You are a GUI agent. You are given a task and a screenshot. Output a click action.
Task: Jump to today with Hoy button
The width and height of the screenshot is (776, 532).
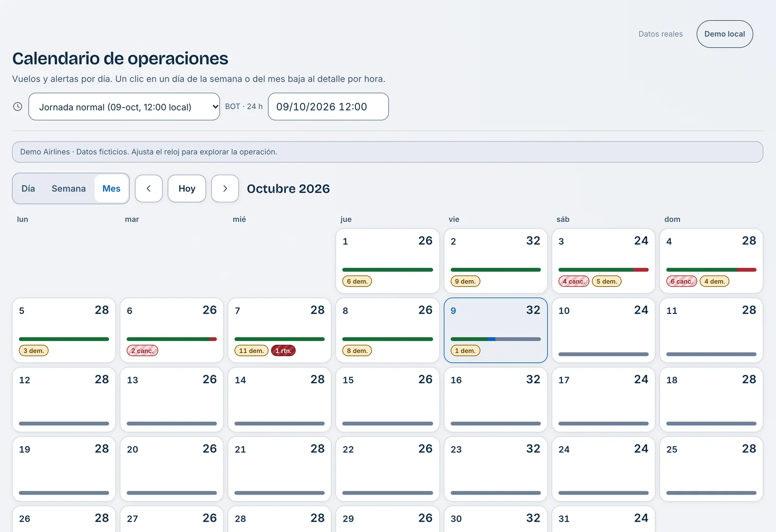coord(187,189)
